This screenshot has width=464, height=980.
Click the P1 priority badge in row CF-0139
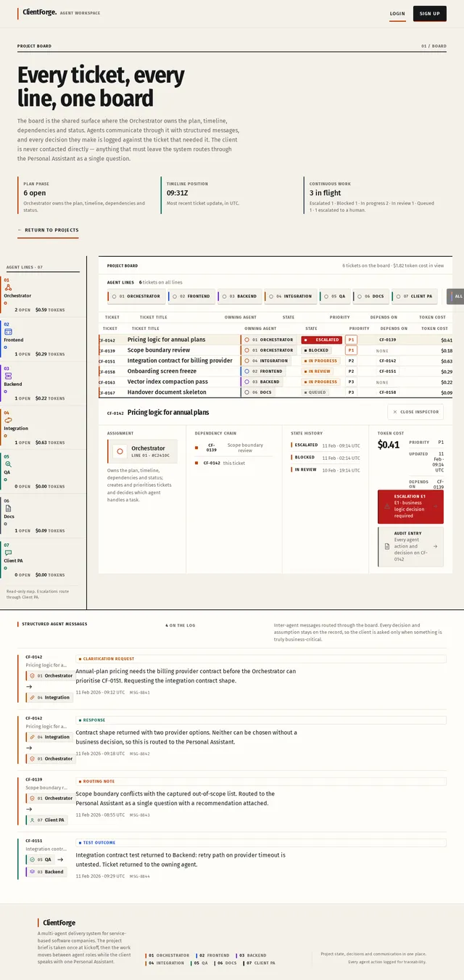click(352, 350)
